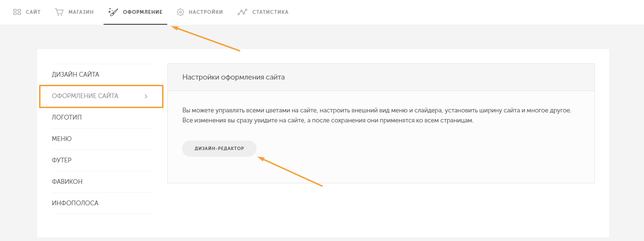This screenshot has height=241, width=644.
Task: Click the heading Настройки оформления сайта
Action: pos(234,77)
